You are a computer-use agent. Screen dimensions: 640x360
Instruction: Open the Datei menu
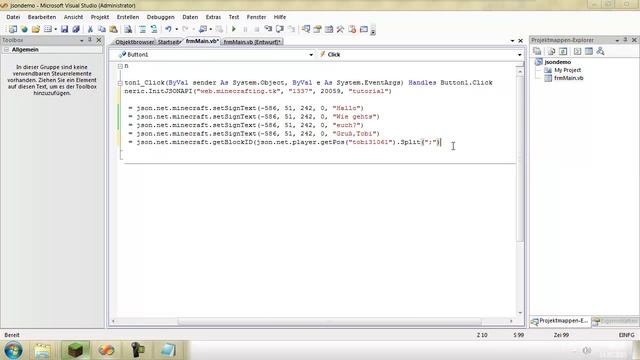pos(13,17)
